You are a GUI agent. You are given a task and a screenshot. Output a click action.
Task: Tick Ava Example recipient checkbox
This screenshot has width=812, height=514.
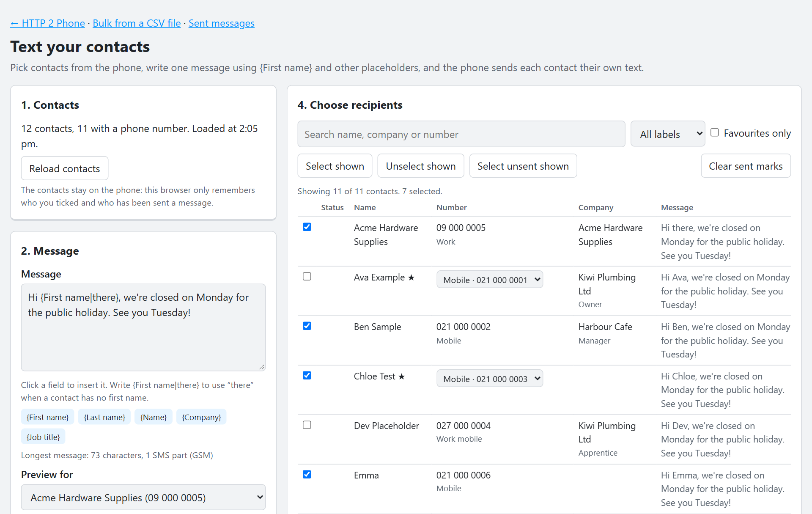pos(307,277)
